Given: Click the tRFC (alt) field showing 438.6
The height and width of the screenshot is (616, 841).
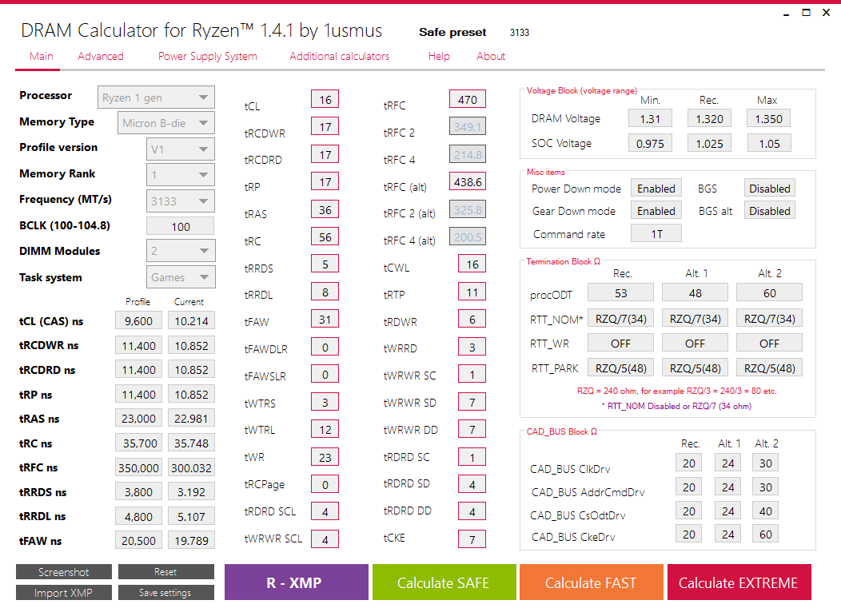Looking at the screenshot, I should [467, 182].
